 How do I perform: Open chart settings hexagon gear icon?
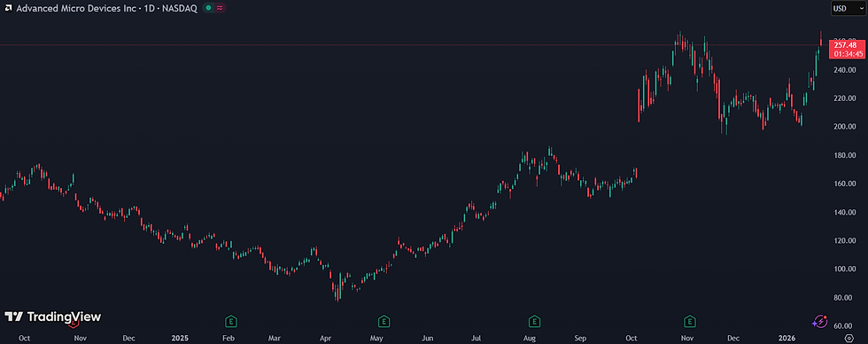pos(849,338)
